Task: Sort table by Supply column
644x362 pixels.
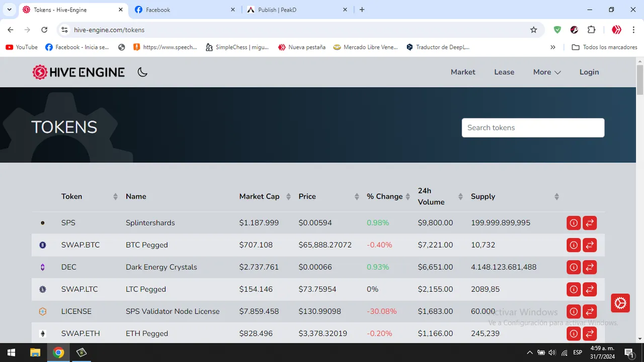Action: [556, 197]
